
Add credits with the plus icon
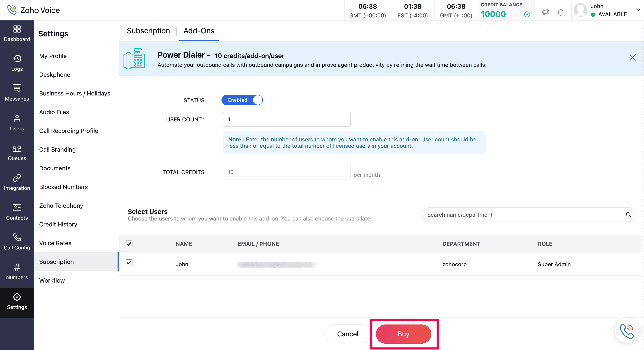(x=527, y=14)
